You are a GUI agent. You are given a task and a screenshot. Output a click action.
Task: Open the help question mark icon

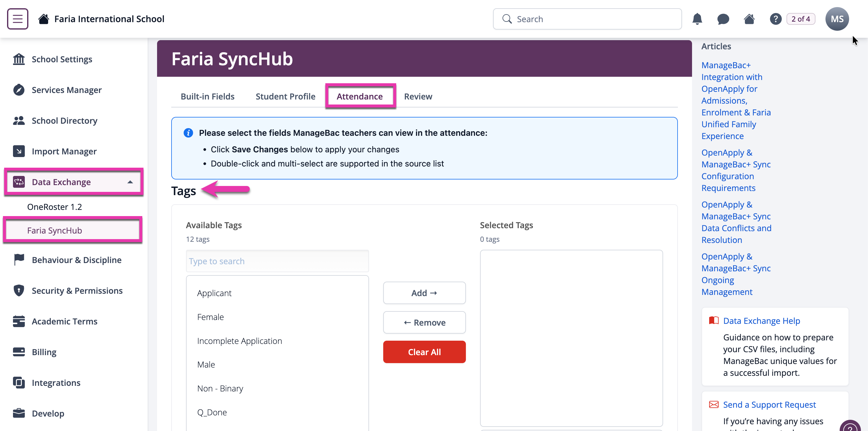coord(775,19)
